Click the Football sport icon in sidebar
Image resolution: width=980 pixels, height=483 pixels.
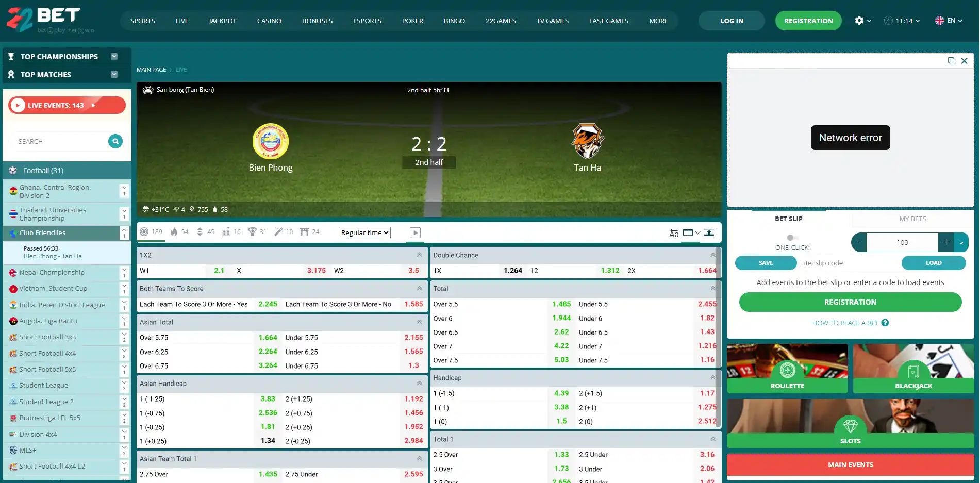coord(13,171)
